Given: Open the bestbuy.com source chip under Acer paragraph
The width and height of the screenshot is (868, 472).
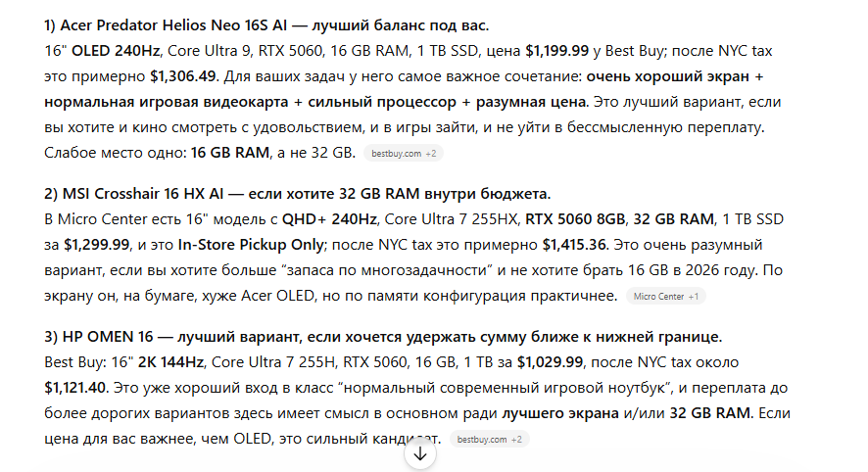Looking at the screenshot, I should click(x=403, y=153).
